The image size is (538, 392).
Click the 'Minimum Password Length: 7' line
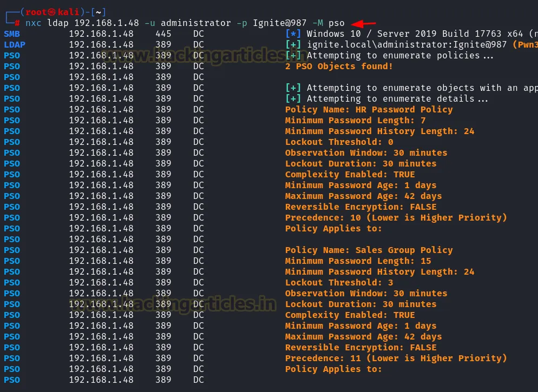355,121
